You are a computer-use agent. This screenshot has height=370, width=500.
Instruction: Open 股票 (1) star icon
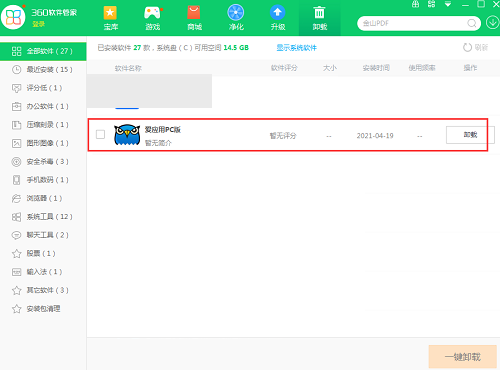click(x=16, y=254)
